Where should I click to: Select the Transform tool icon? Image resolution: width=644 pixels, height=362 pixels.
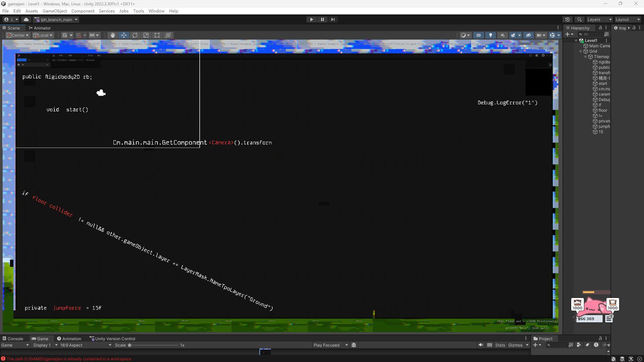tap(168, 35)
